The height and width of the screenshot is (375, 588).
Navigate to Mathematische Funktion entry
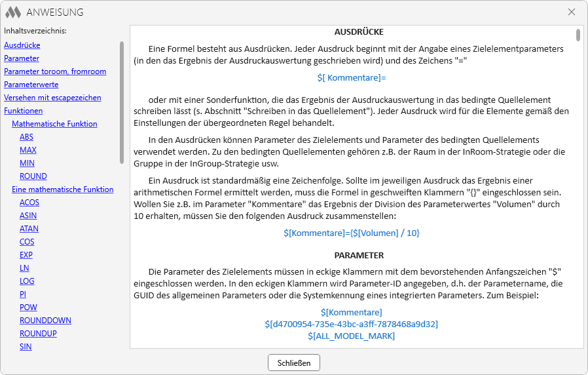pyautogui.click(x=54, y=124)
